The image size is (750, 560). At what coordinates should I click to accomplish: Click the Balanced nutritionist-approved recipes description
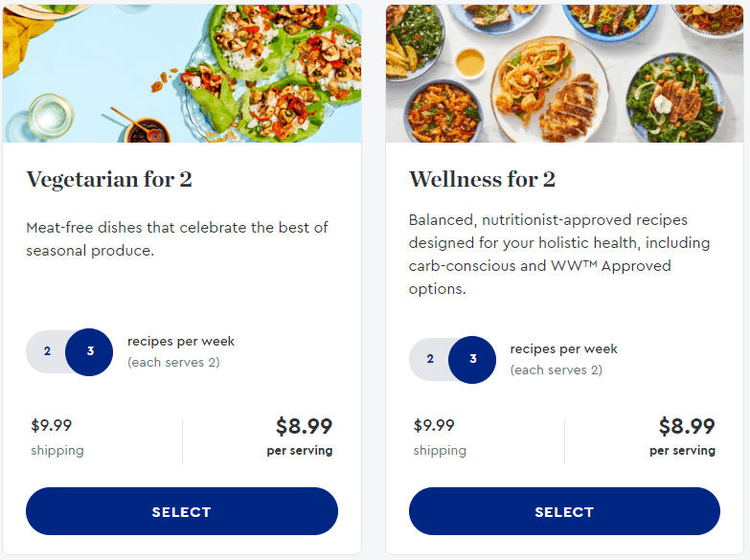tap(559, 254)
